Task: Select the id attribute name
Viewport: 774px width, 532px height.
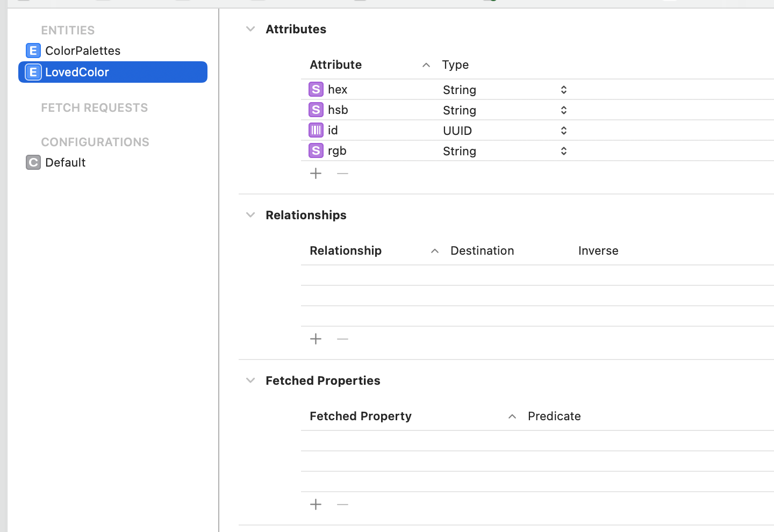Action: tap(333, 130)
